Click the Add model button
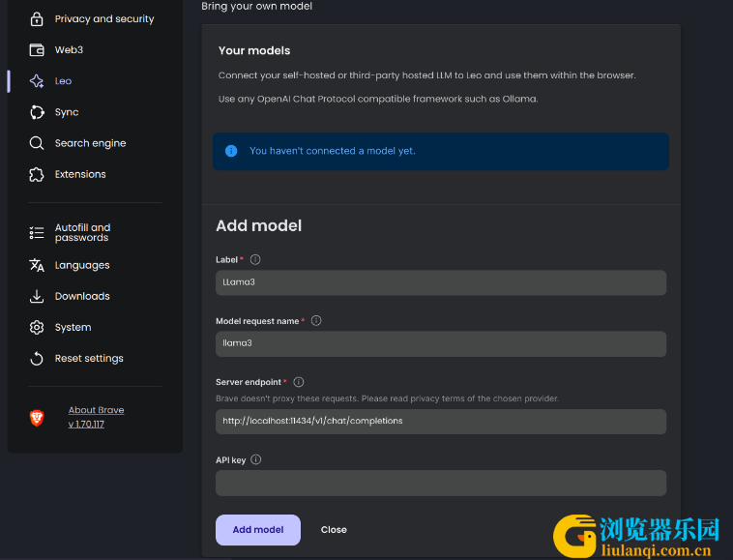Viewport: 733px width, 560px height. 258,530
